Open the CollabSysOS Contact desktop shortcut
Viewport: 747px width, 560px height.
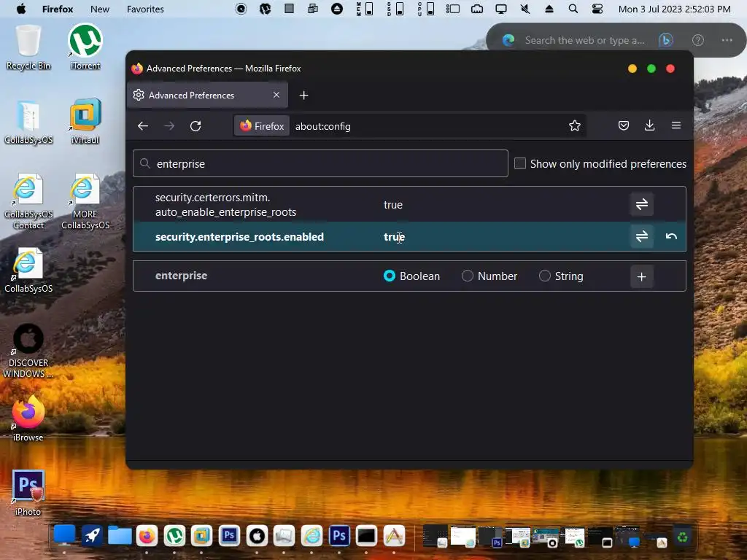[x=28, y=201]
